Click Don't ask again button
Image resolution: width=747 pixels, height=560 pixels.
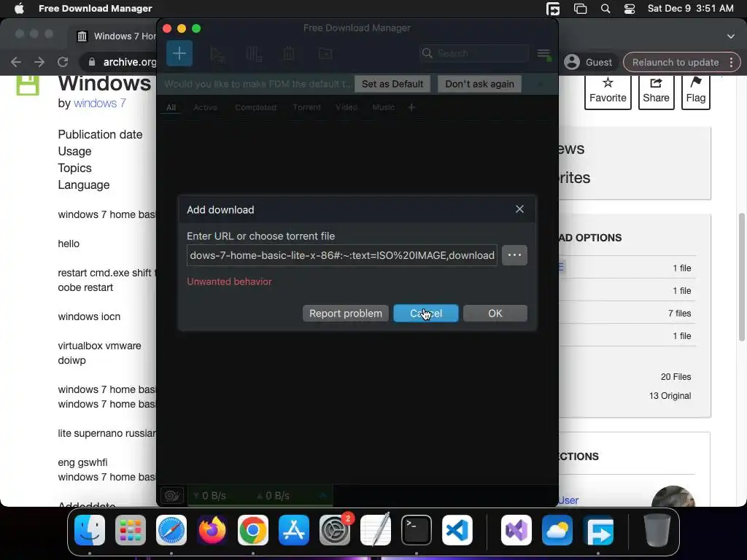pyautogui.click(x=479, y=84)
